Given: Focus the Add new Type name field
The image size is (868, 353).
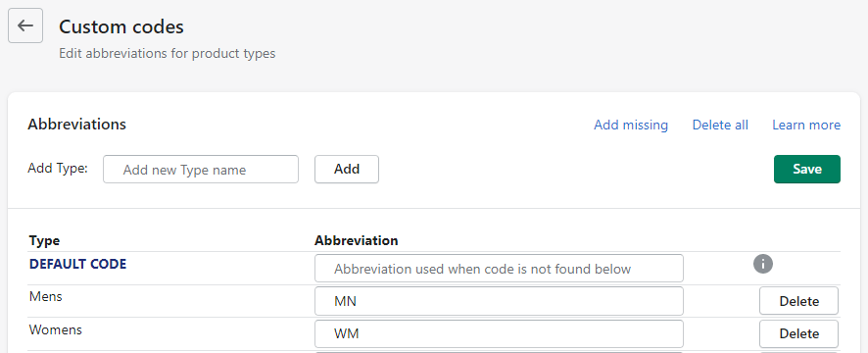Looking at the screenshot, I should tap(201, 170).
